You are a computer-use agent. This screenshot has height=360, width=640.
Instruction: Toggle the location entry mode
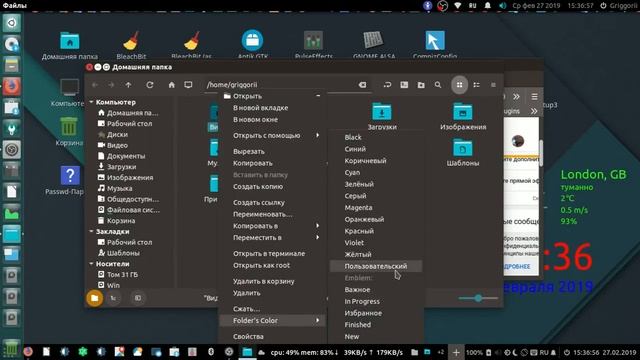tap(387, 85)
